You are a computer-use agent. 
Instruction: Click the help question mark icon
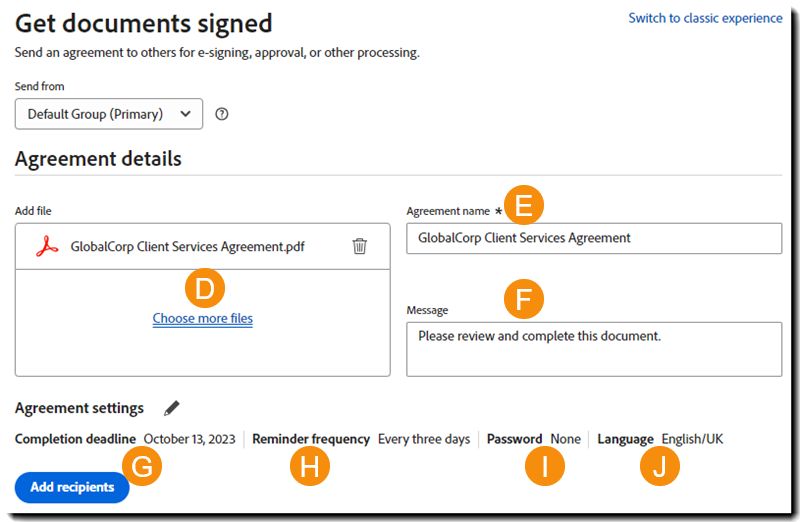[x=222, y=114]
